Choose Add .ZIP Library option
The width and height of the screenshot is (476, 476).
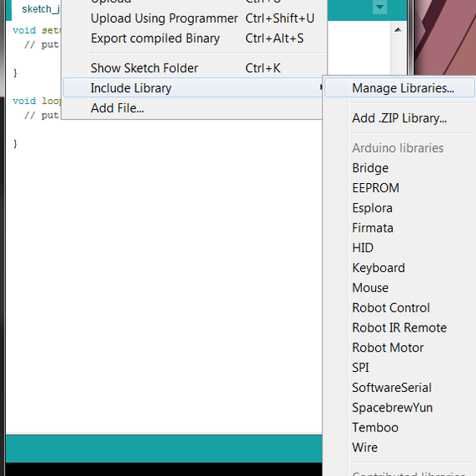[x=400, y=118]
